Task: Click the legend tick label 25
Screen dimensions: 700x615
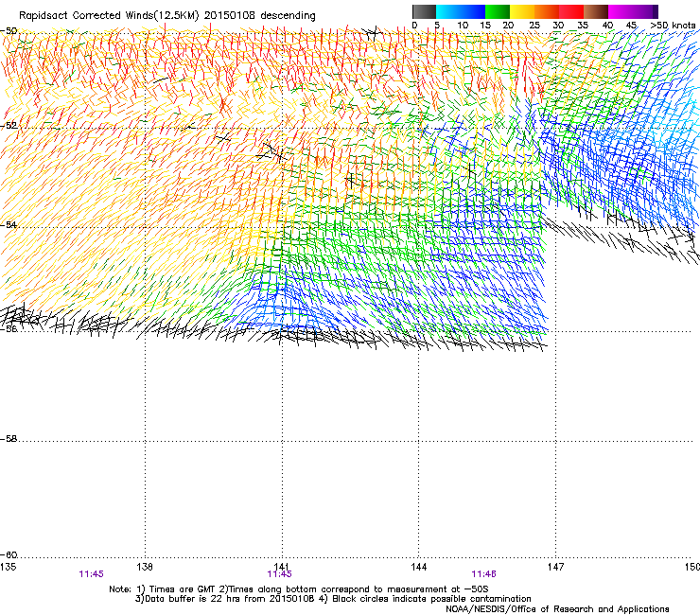Action: tap(534, 26)
